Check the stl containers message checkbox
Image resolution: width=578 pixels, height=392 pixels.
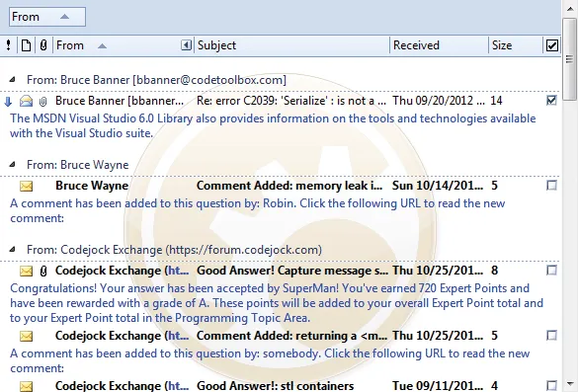[x=551, y=385]
